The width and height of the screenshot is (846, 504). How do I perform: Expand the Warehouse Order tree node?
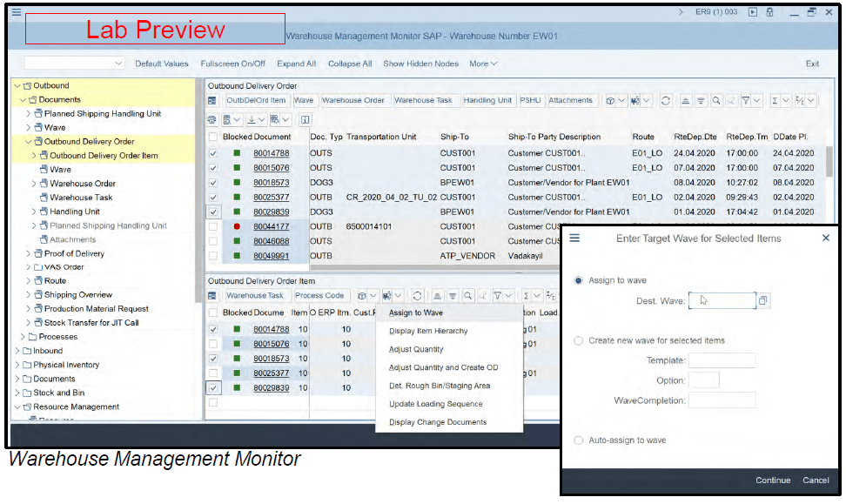coord(33,184)
